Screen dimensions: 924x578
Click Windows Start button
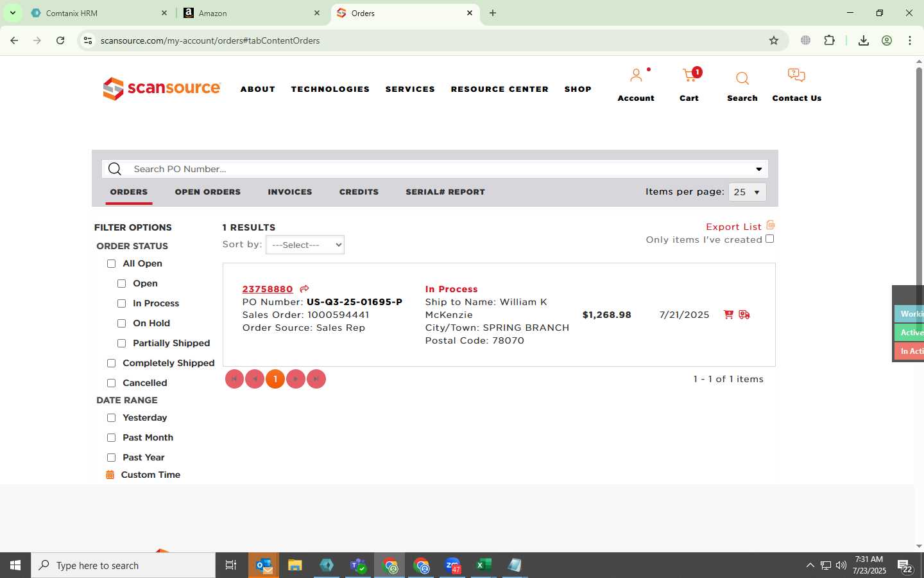click(15, 565)
